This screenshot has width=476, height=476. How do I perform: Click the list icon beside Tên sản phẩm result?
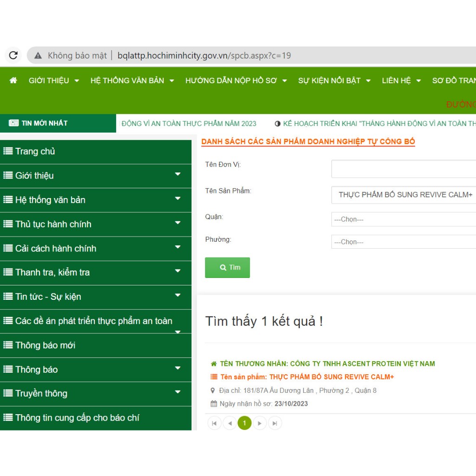coord(214,377)
